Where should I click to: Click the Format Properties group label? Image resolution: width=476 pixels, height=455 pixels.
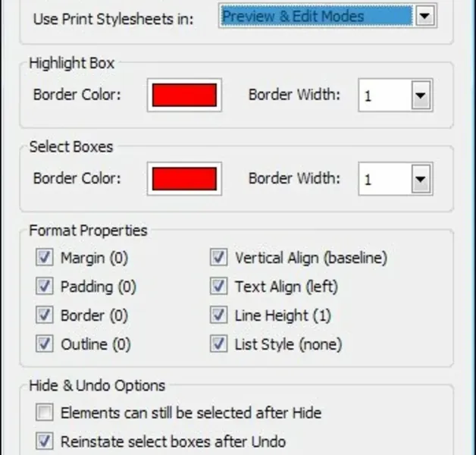pyautogui.click(x=88, y=230)
